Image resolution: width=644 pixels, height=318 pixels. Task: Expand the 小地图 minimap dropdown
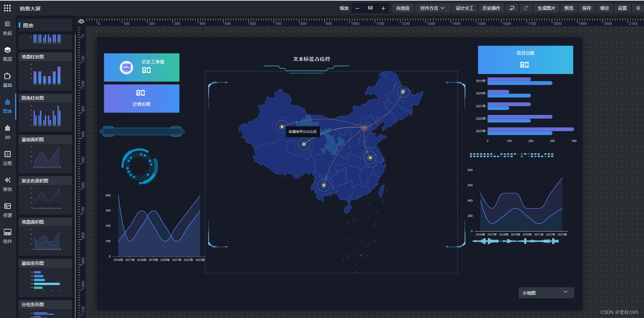pos(546,293)
